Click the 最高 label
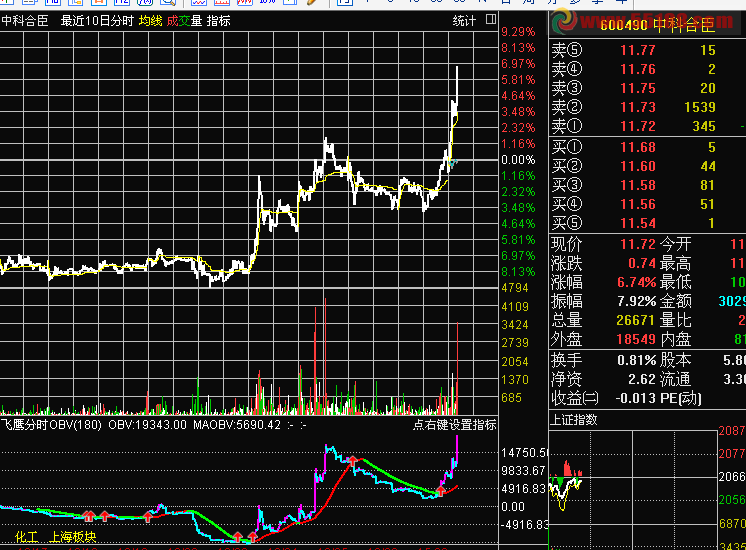 coord(675,263)
